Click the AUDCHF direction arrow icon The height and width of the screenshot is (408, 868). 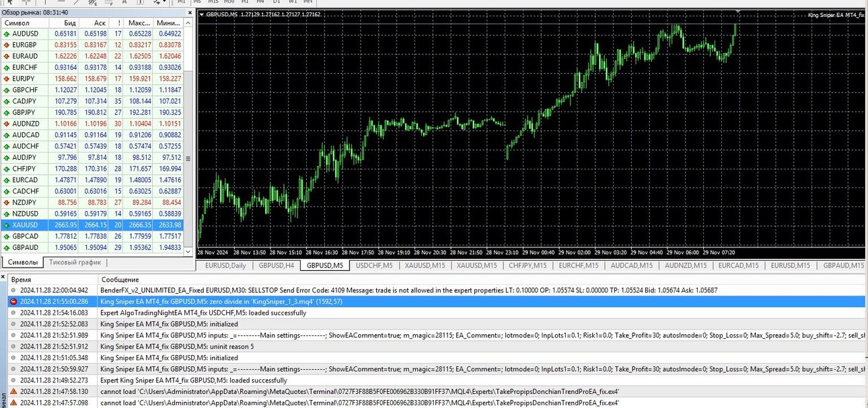[x=7, y=146]
